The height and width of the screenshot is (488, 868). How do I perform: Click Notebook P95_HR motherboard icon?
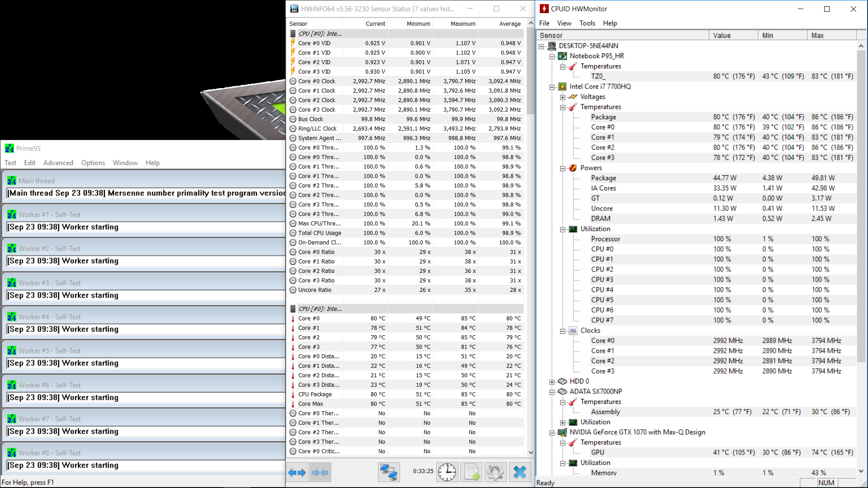pos(562,56)
